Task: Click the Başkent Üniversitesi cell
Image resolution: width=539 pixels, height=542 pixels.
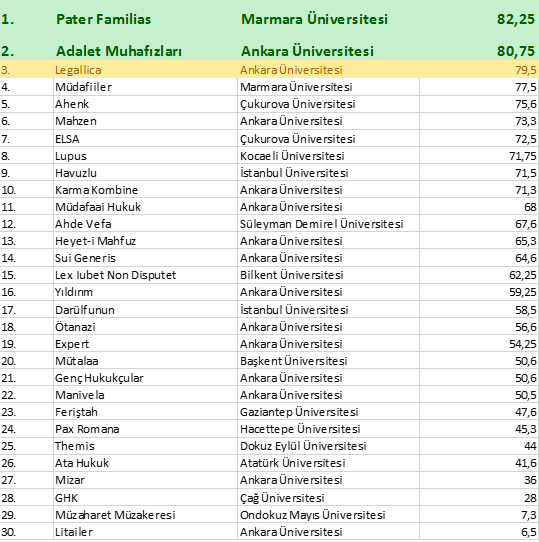Action: pyautogui.click(x=328, y=361)
